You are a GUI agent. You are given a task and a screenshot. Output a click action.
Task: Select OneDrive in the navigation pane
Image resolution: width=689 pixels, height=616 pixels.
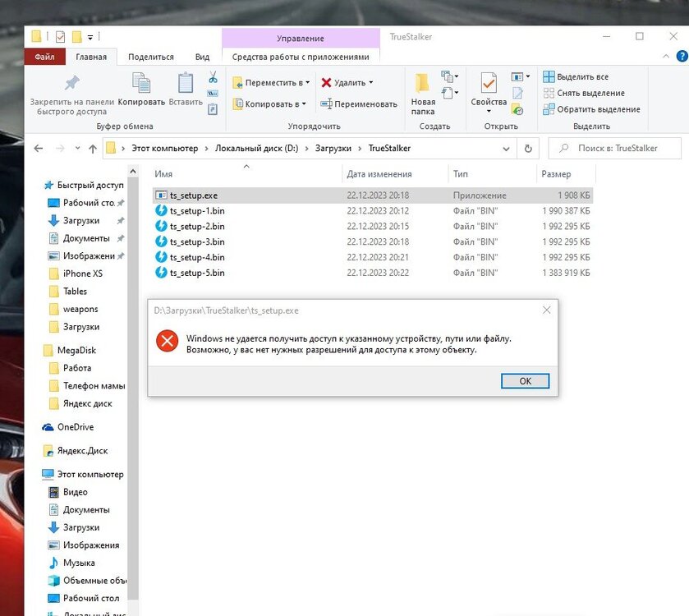67,427
